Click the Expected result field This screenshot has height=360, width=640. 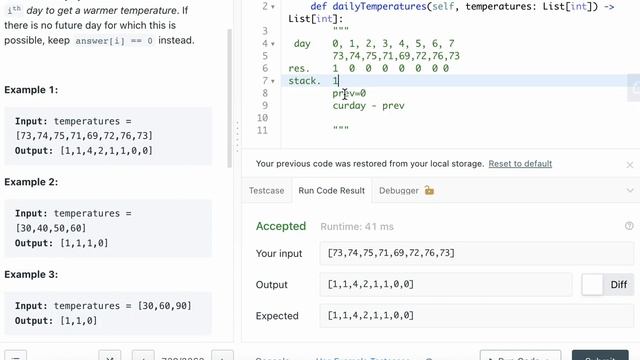tap(477, 316)
